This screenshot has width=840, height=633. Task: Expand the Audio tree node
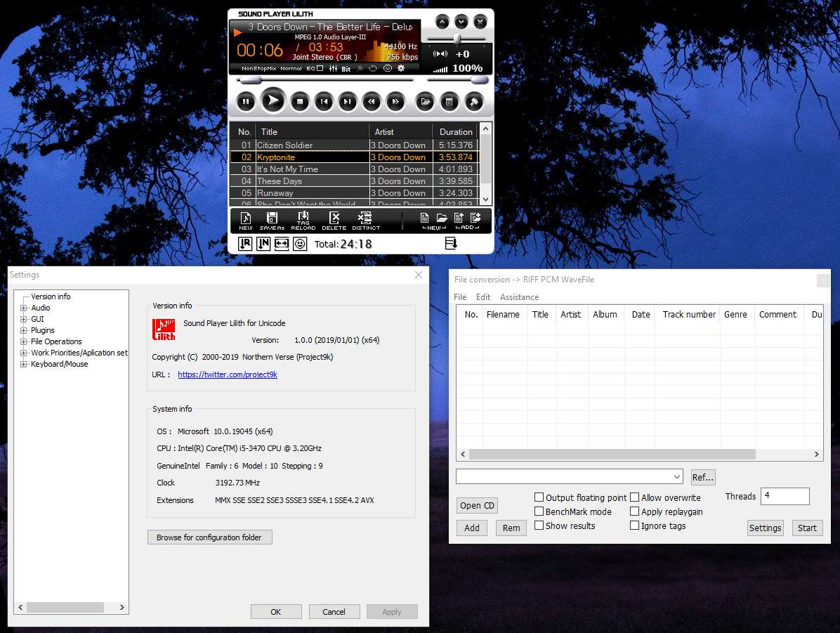tap(24, 308)
